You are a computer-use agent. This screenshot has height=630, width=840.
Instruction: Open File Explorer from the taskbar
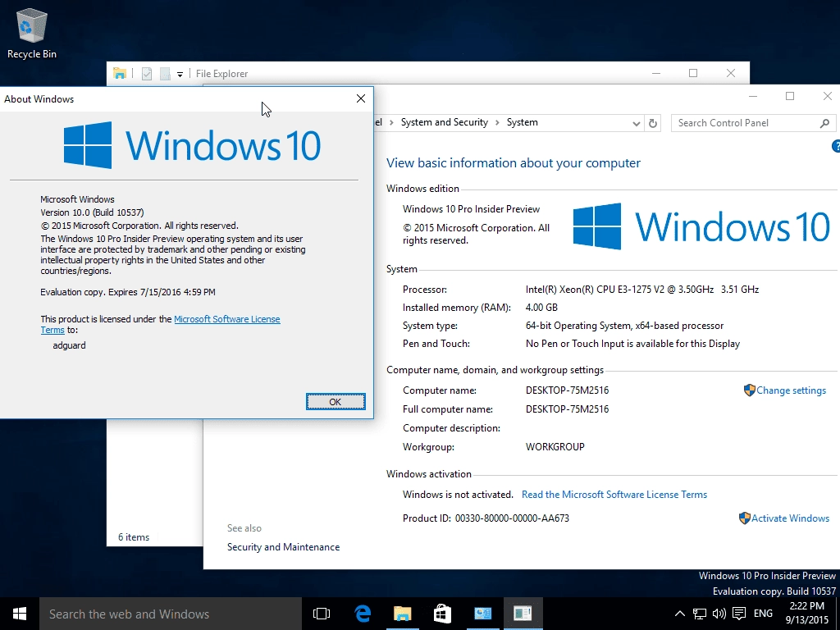tap(402, 614)
